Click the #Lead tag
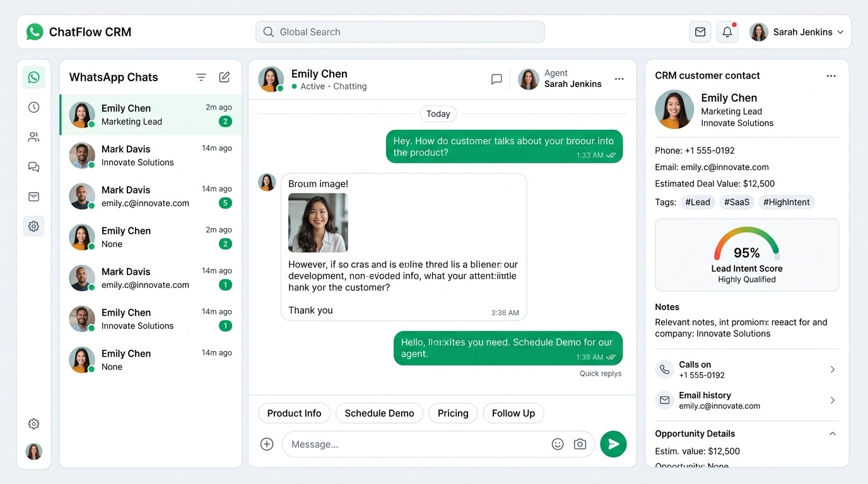This screenshot has width=868, height=484. point(698,202)
